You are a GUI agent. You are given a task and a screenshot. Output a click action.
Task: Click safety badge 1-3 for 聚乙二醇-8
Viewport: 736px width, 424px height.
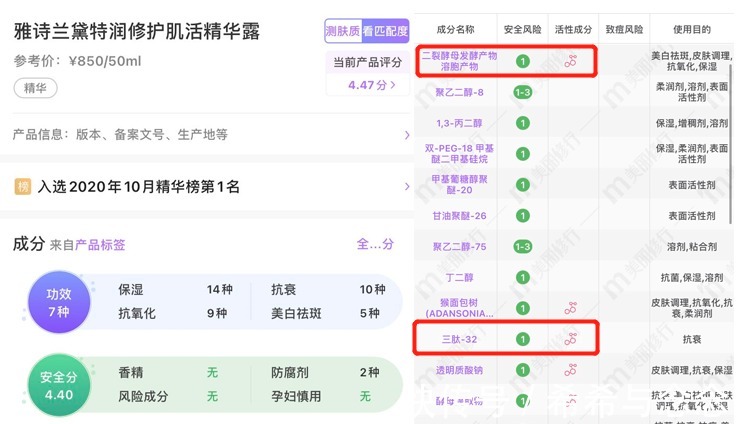tap(522, 93)
